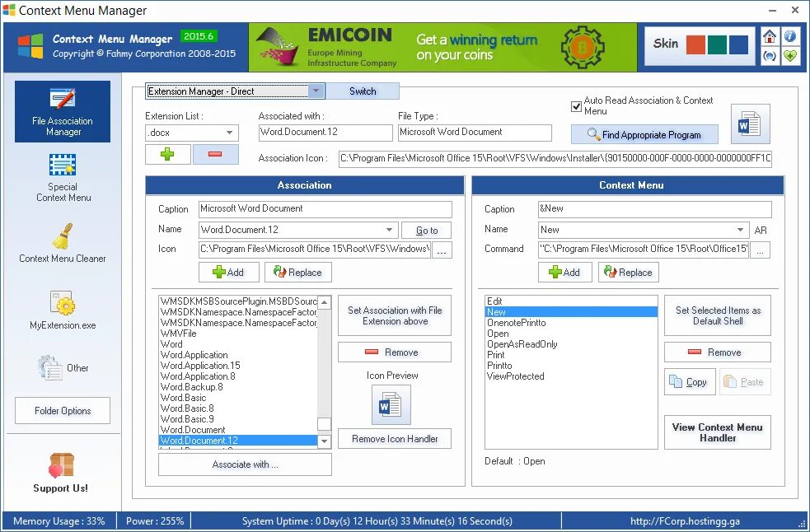Select Word.Document in the association list
This screenshot has width=810, height=532.
pyautogui.click(x=238, y=430)
